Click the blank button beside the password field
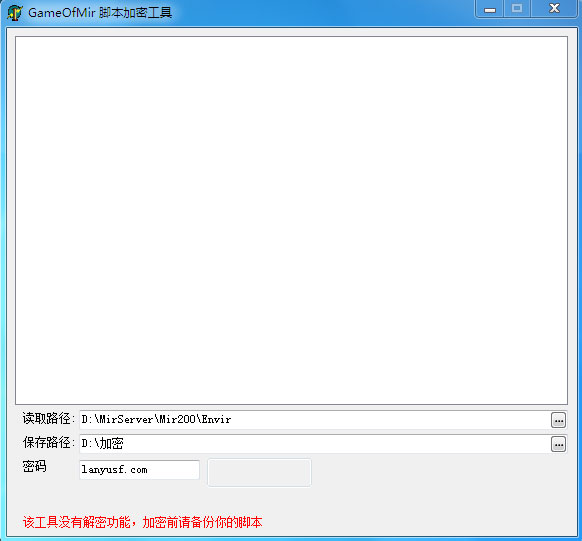The width and height of the screenshot is (582, 541). [x=259, y=472]
